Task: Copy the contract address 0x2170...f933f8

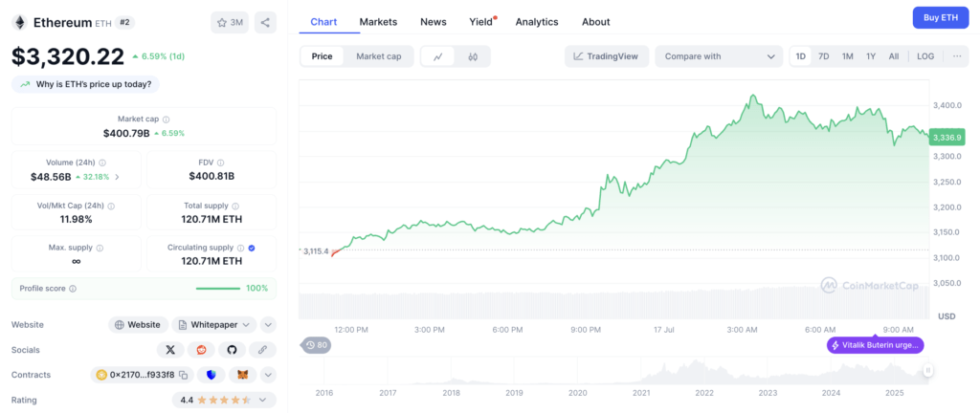Action: [184, 375]
